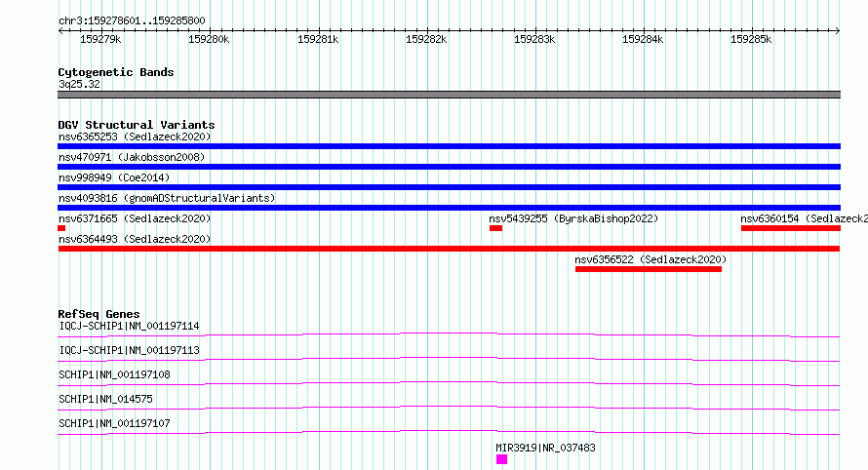The width and height of the screenshot is (868, 470).
Task: Click the nsv6371665 (Sedlazeck2020) label
Action: [x=135, y=218]
